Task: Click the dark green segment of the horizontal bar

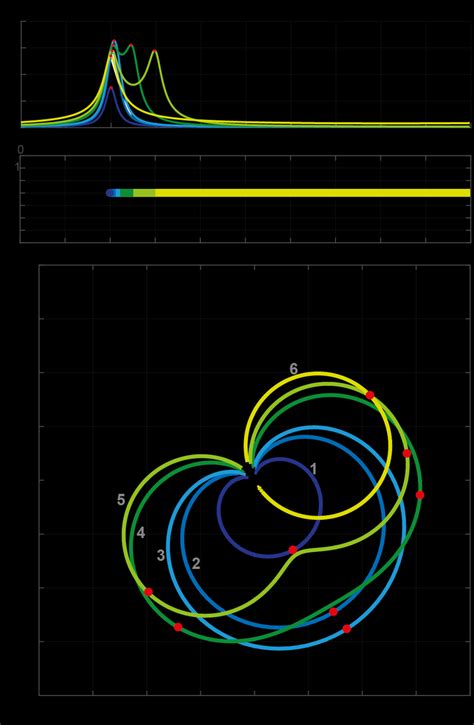Action: click(127, 193)
